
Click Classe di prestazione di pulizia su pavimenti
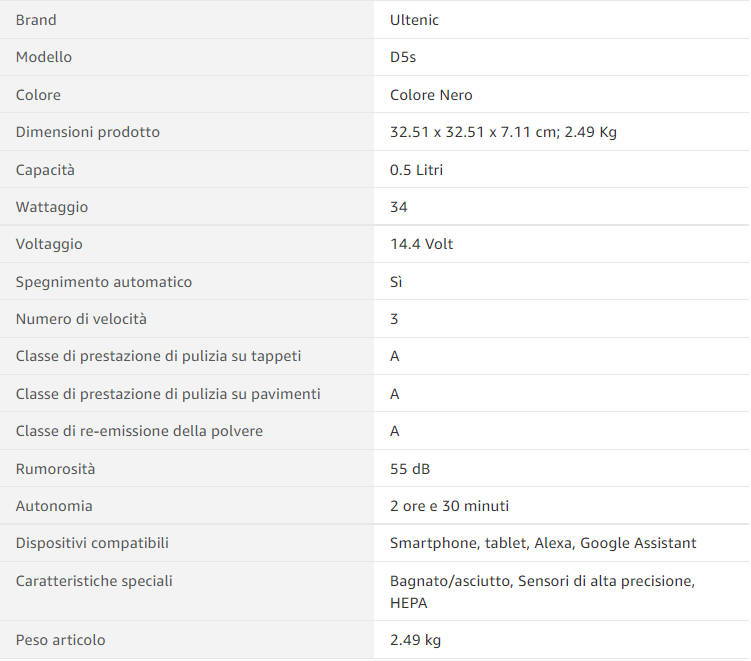[x=168, y=394]
